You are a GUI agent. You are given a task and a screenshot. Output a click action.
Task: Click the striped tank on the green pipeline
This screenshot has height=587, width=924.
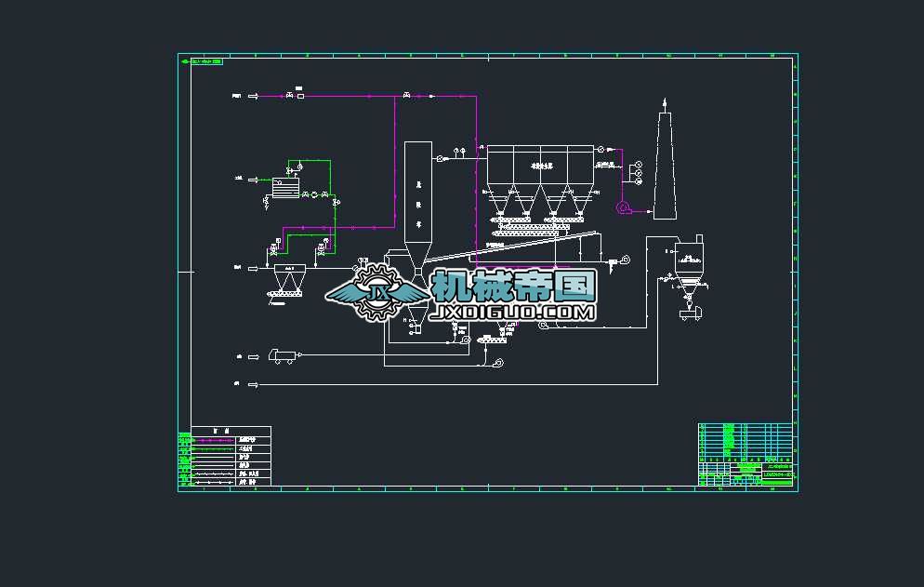pyautogui.click(x=285, y=188)
